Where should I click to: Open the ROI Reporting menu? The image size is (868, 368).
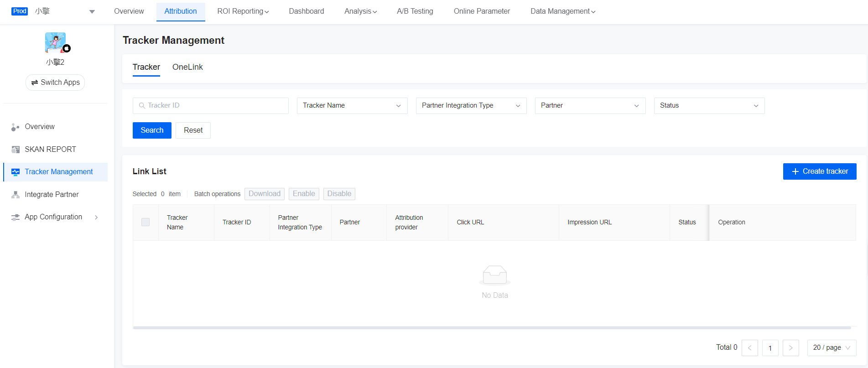243,11
